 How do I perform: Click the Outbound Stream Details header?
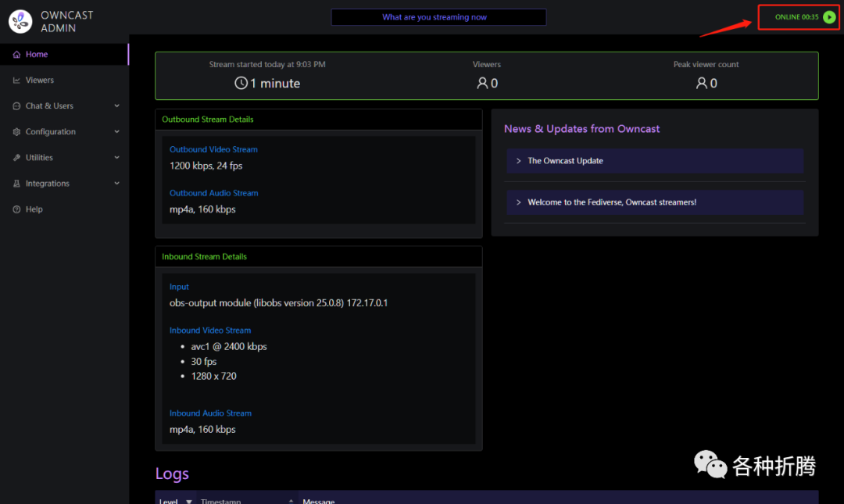tap(208, 120)
